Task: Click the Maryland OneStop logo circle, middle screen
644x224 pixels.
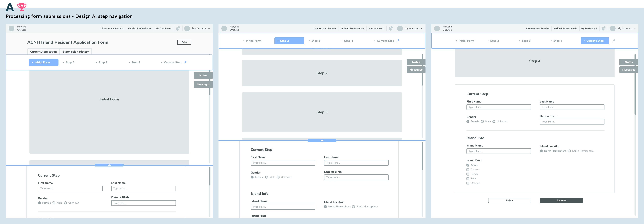Action: click(x=224, y=28)
